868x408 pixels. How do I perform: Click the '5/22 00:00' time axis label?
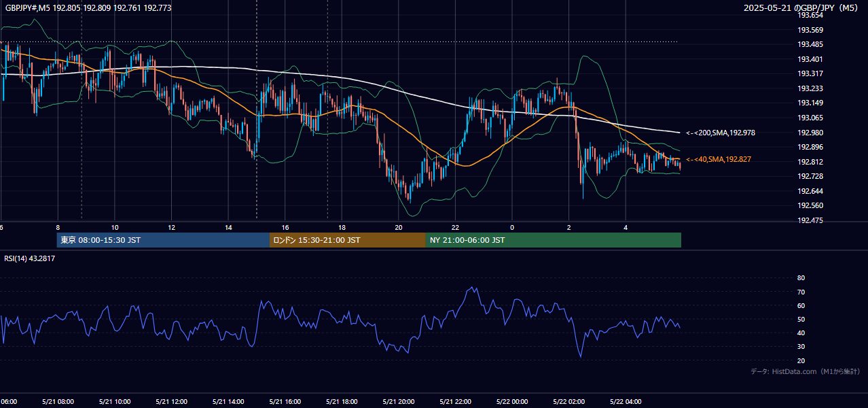511,401
